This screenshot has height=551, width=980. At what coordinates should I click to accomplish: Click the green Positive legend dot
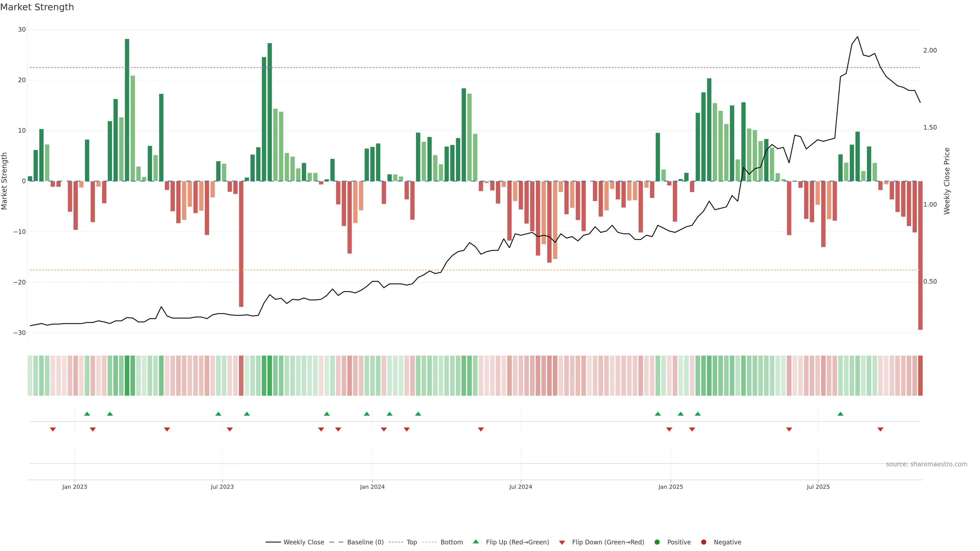click(x=657, y=542)
